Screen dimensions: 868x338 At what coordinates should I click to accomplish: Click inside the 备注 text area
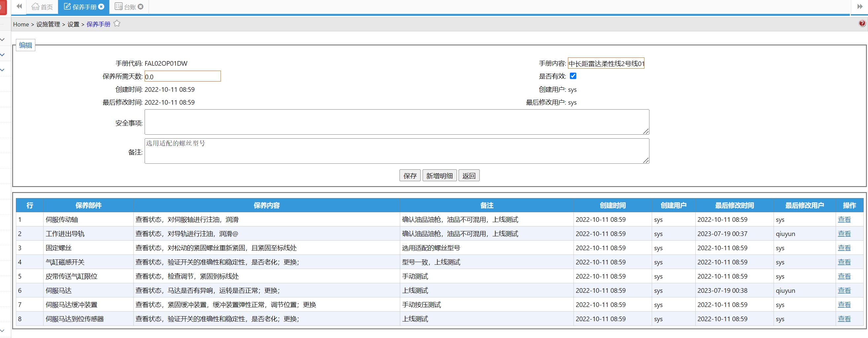click(x=397, y=151)
